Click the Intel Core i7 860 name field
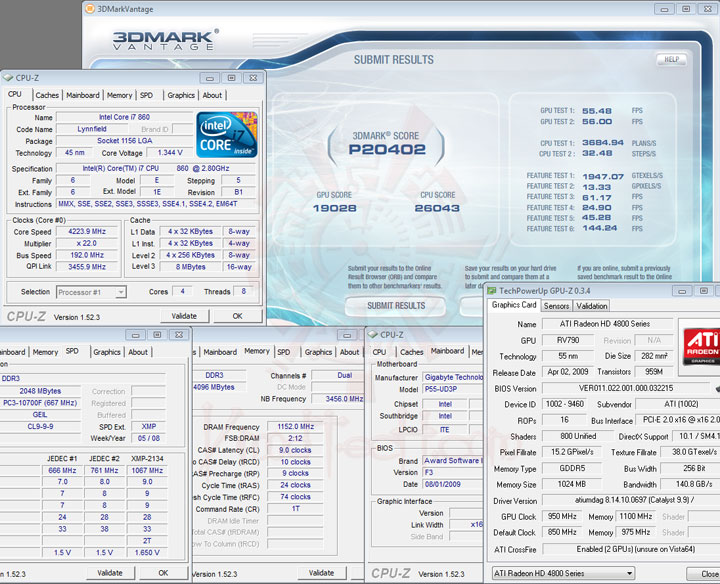 (124, 117)
